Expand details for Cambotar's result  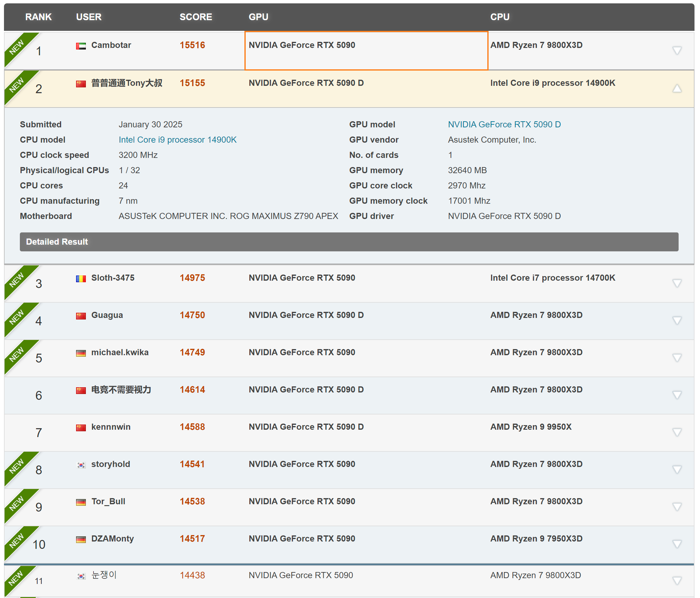coord(676,51)
